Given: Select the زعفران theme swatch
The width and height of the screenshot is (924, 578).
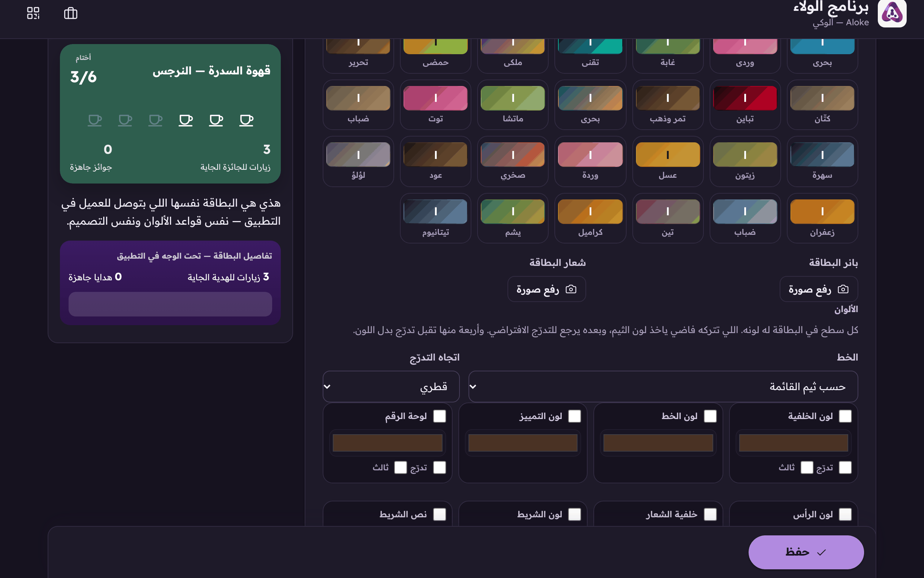Looking at the screenshot, I should 822,218.
